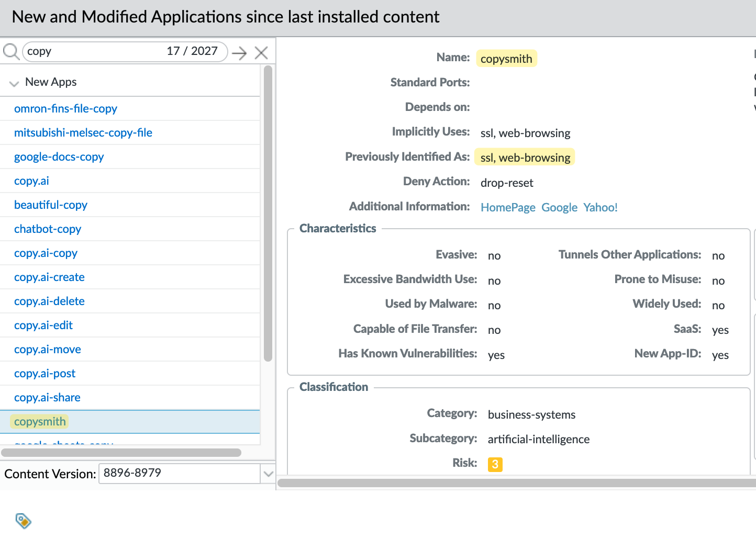Click the copysmith Name value

[x=506, y=59]
